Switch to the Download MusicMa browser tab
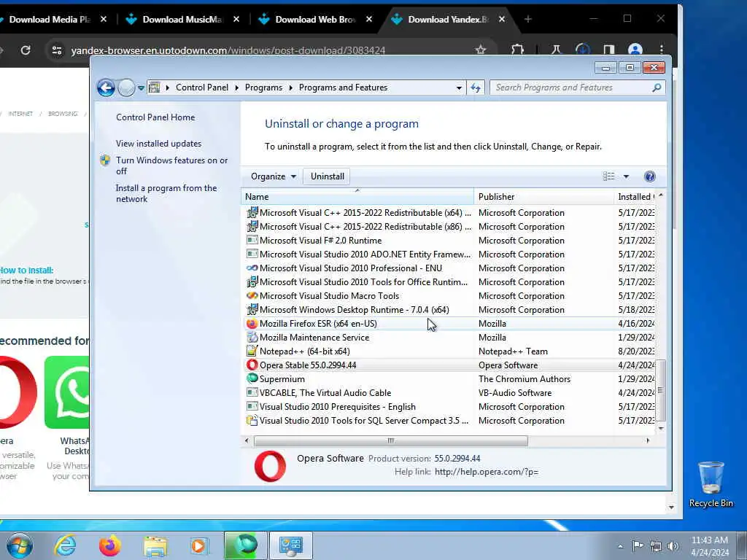 coord(182,20)
